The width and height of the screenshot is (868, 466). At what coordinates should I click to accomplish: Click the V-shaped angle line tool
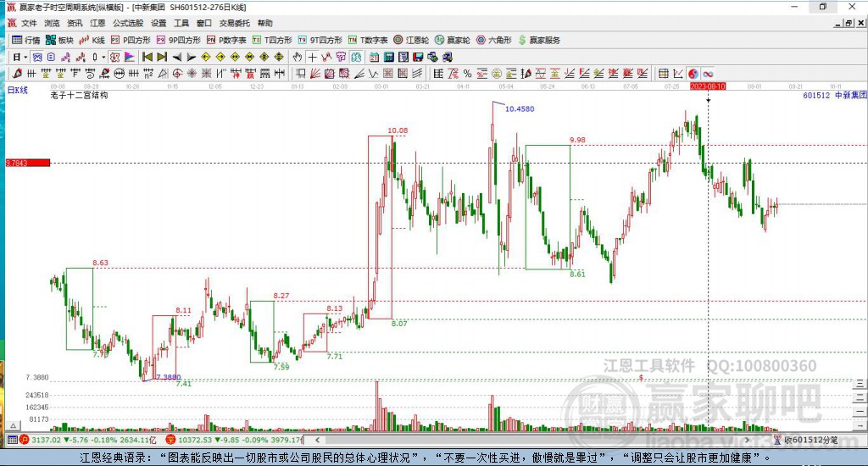pyautogui.click(x=374, y=73)
